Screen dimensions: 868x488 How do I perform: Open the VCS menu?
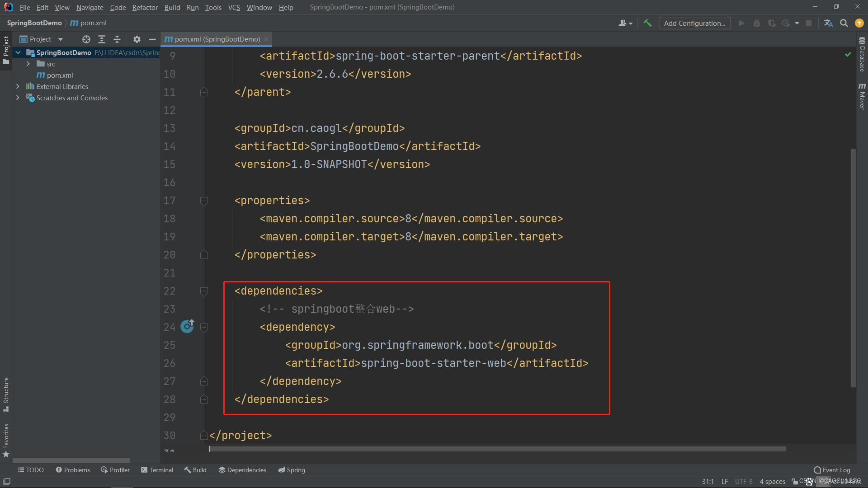(x=234, y=7)
